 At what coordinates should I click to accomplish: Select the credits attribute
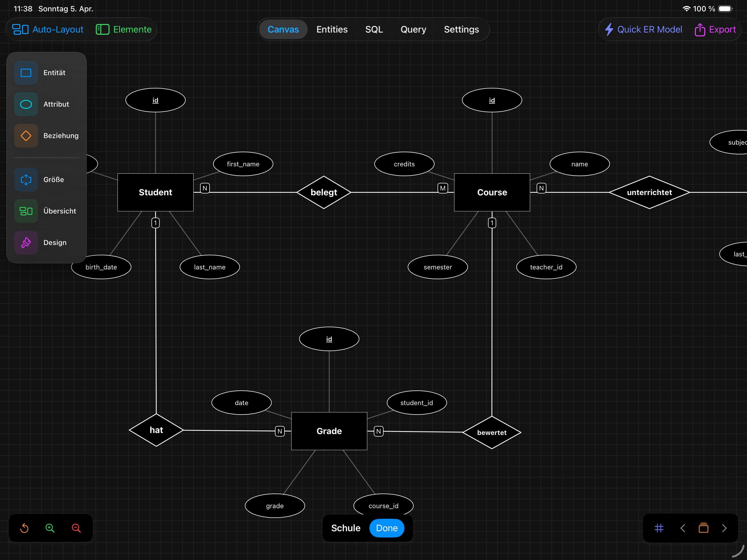point(404,164)
